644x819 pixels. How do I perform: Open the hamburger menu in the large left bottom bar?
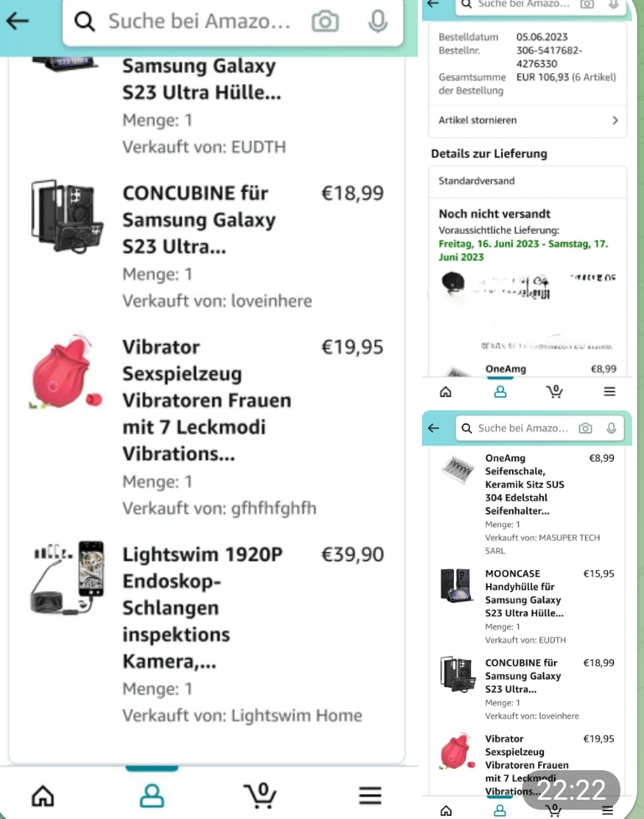370,794
